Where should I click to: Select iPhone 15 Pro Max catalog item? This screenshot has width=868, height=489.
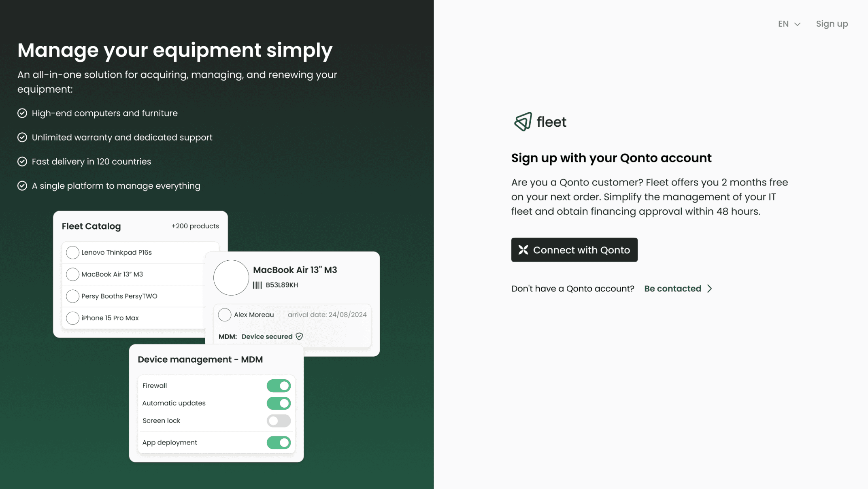click(110, 318)
